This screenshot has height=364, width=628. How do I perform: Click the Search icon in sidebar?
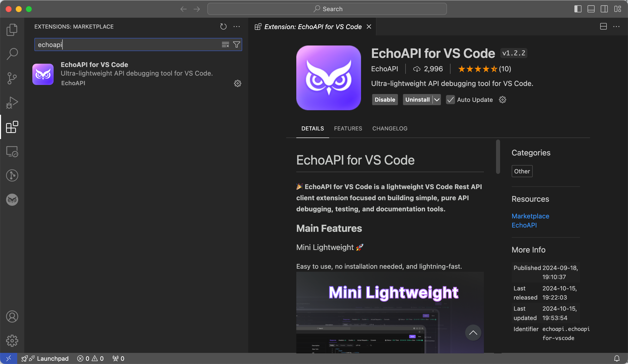point(12,54)
